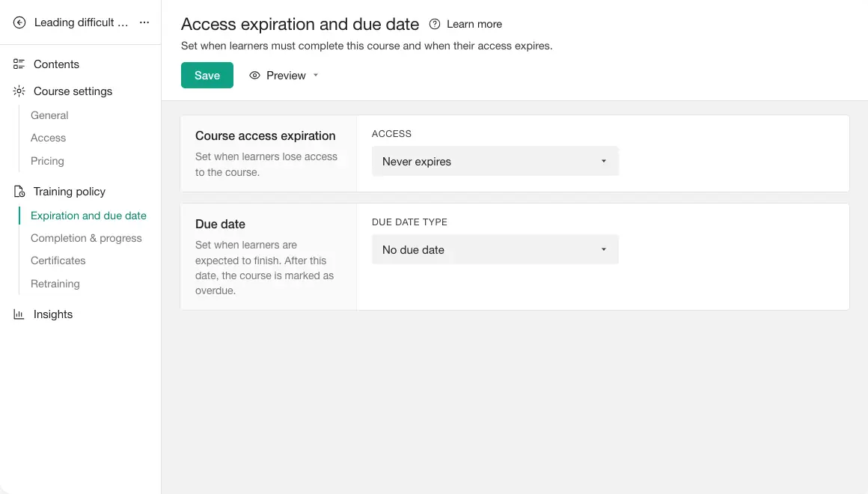Click the Preview button label
Viewport: 868px width, 494px height.
286,76
